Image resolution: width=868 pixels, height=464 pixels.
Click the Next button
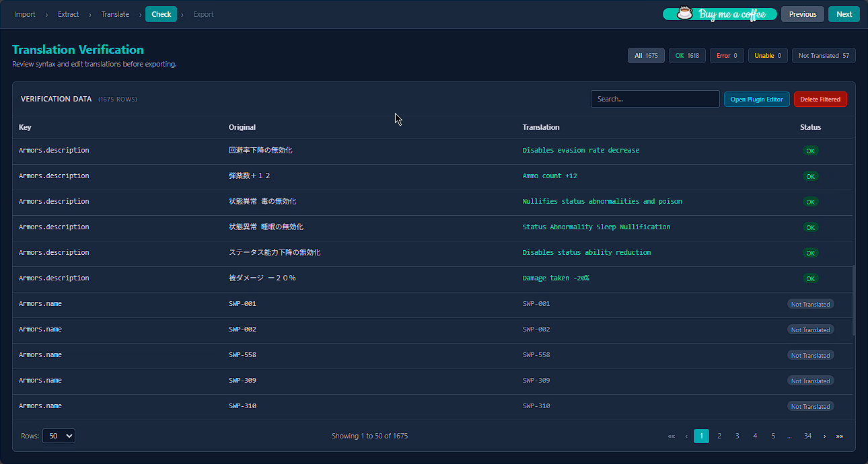[844, 14]
